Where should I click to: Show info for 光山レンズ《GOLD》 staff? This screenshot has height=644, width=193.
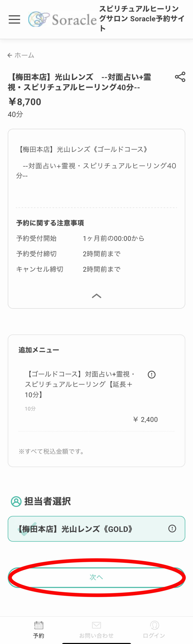click(172, 529)
